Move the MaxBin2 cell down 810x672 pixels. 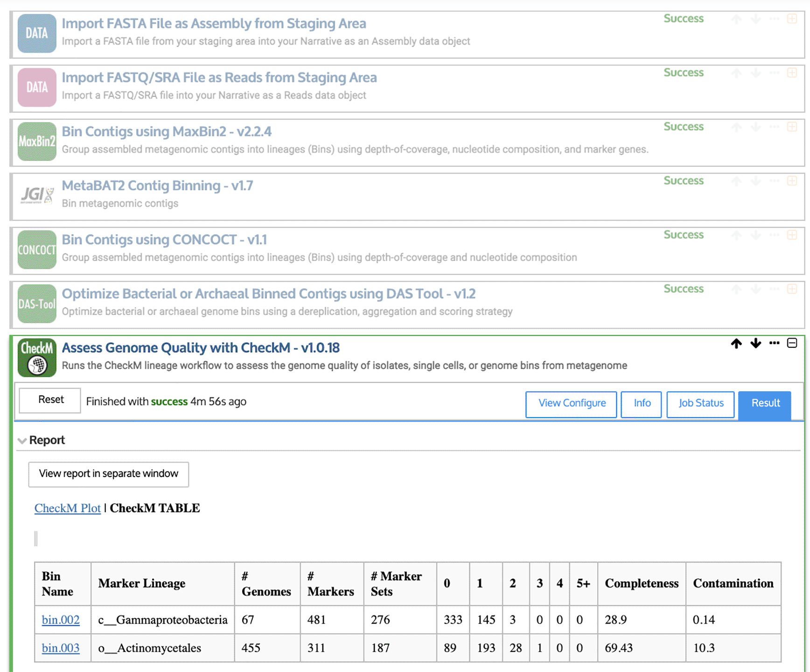[x=756, y=127]
